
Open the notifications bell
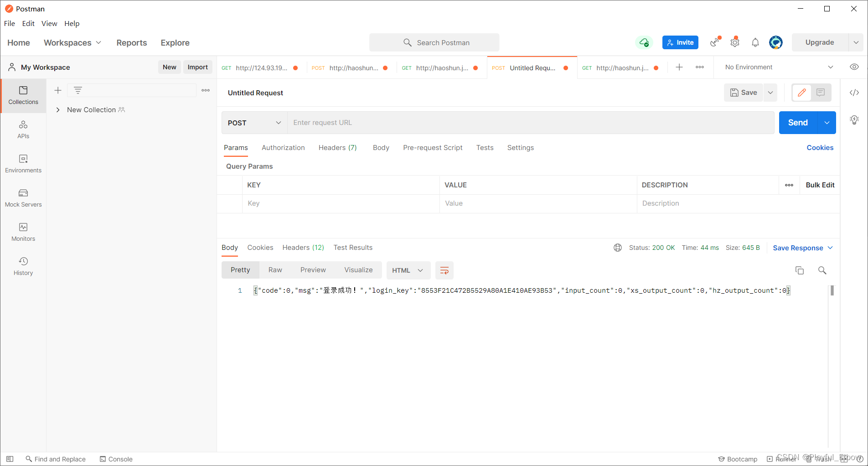755,42
